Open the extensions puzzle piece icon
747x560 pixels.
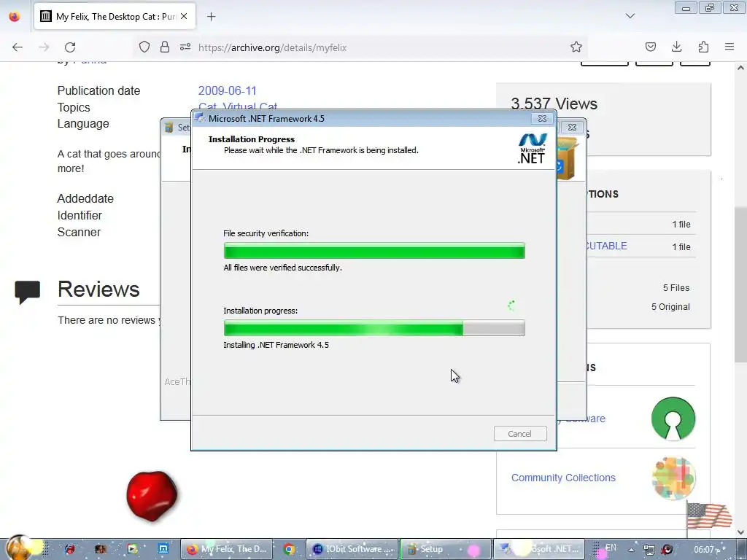(703, 47)
